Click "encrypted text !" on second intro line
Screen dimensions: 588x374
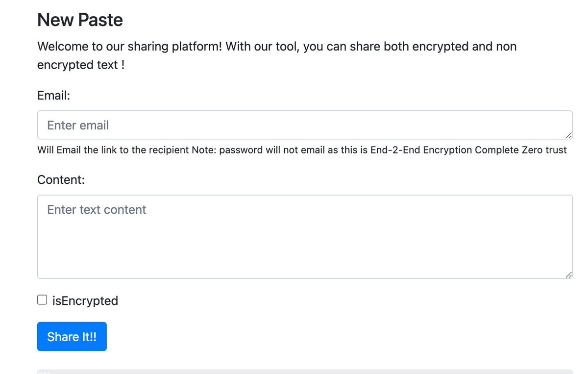tap(81, 65)
